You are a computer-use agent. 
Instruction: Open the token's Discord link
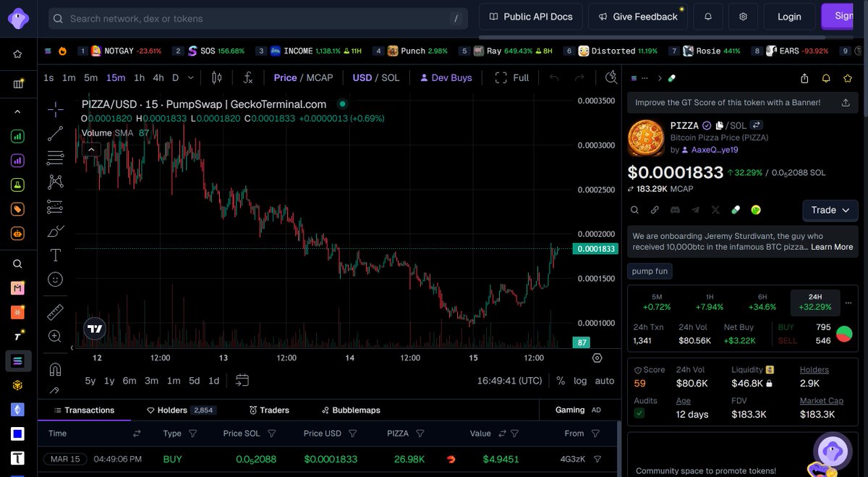click(x=675, y=210)
